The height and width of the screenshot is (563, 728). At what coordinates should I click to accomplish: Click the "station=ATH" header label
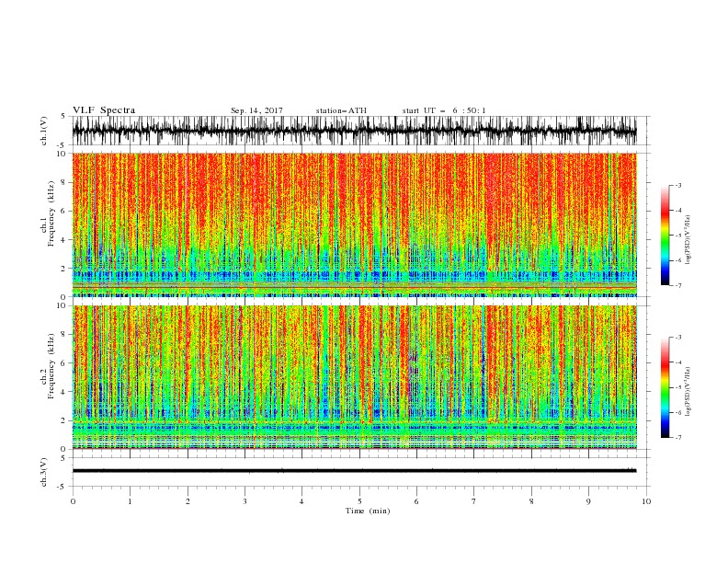click(341, 110)
